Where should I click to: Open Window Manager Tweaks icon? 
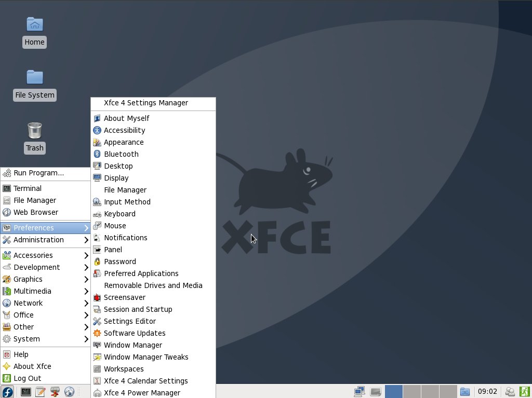tap(97, 357)
